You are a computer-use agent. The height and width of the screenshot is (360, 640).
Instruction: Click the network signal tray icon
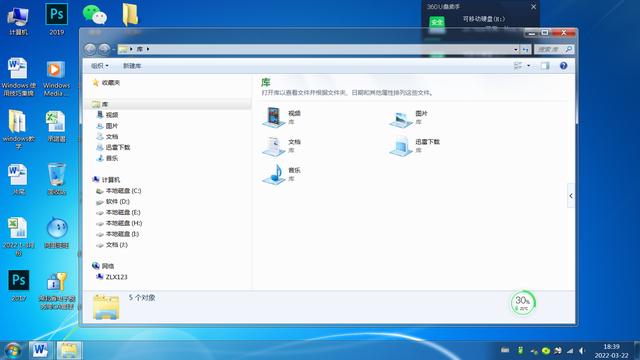(x=570, y=350)
